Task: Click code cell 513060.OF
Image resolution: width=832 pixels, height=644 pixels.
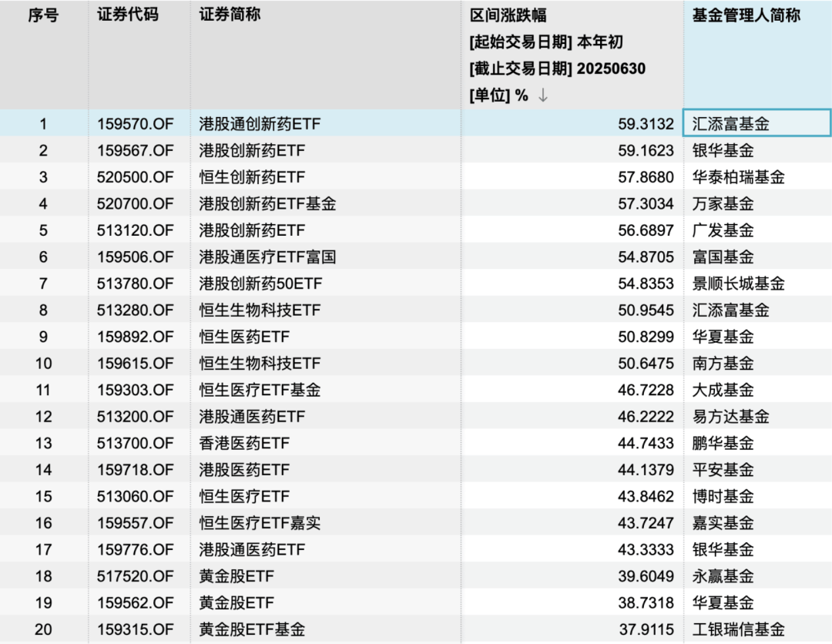Action: tap(136, 497)
